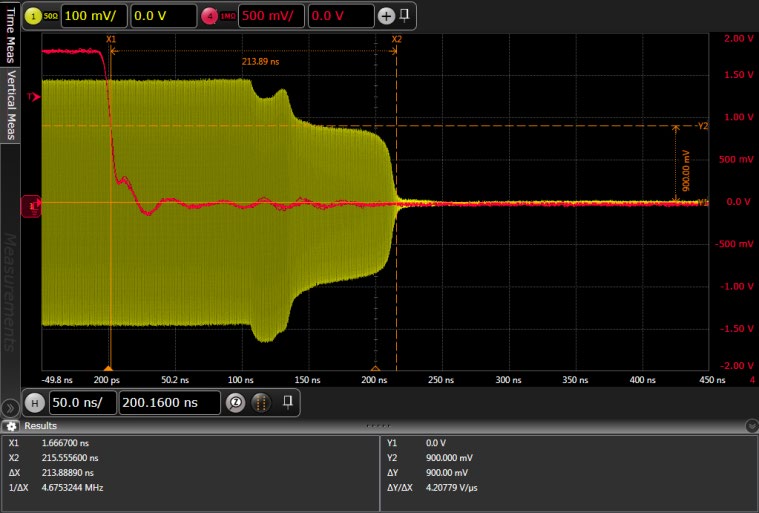The image size is (759, 513).
Task: Open Results settings gear
Action: [x=13, y=426]
